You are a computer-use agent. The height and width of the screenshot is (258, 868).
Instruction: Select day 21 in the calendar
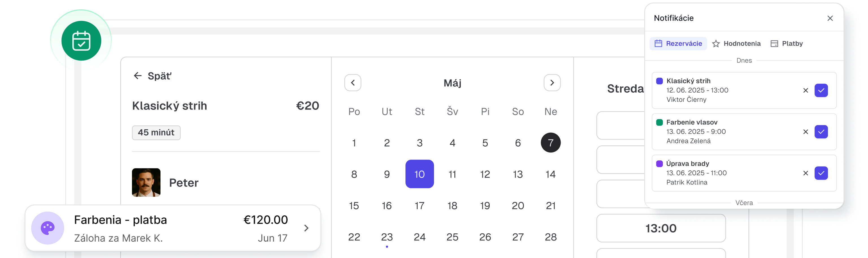point(551,206)
